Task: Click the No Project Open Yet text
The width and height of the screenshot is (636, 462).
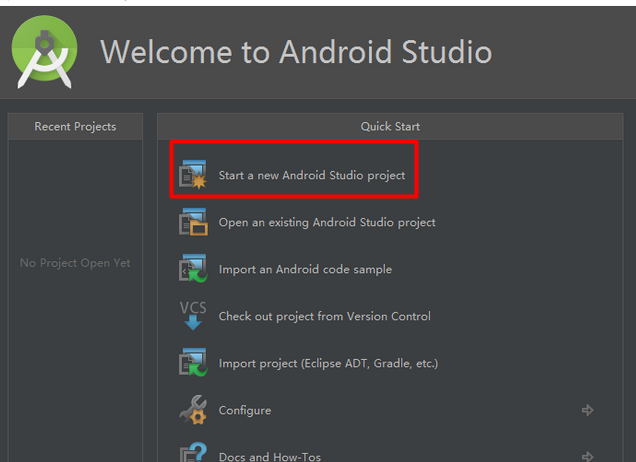Action: pyautogui.click(x=75, y=263)
